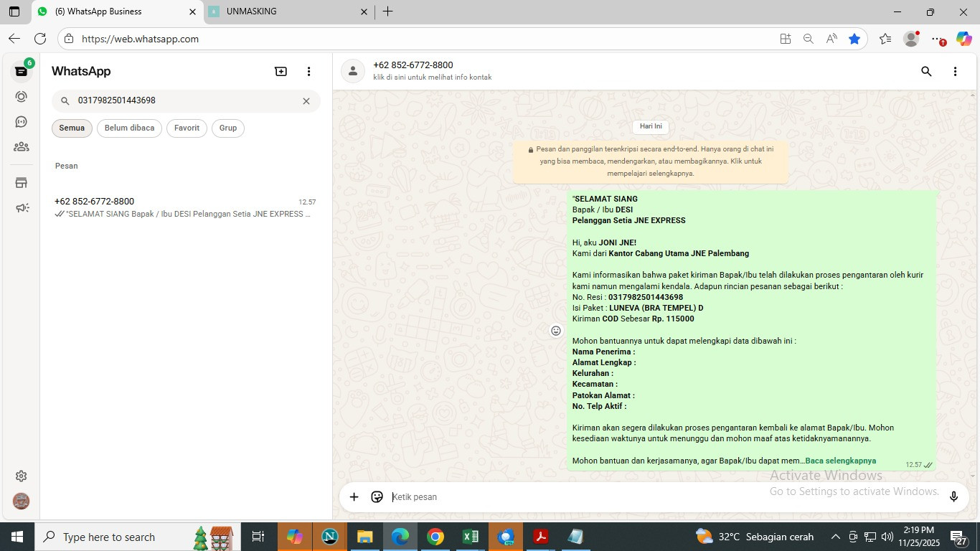Open the zoom indicator in address bar
The height and width of the screenshot is (551, 980).
point(809,39)
